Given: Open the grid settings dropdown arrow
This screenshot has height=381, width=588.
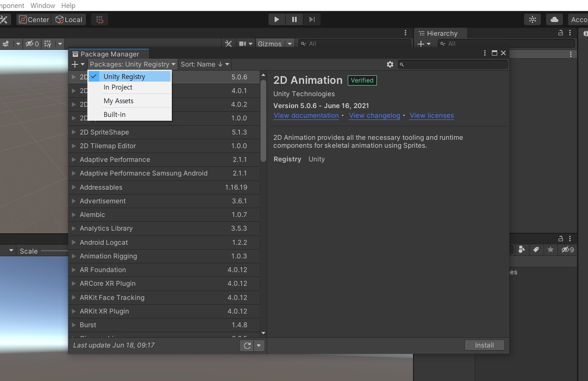Looking at the screenshot, I should (60, 44).
